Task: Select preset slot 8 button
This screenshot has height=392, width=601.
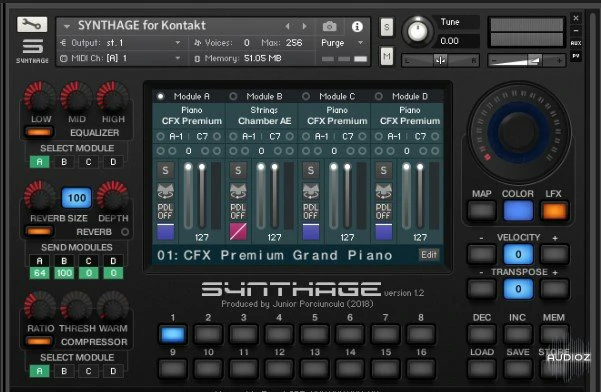Action: point(421,335)
